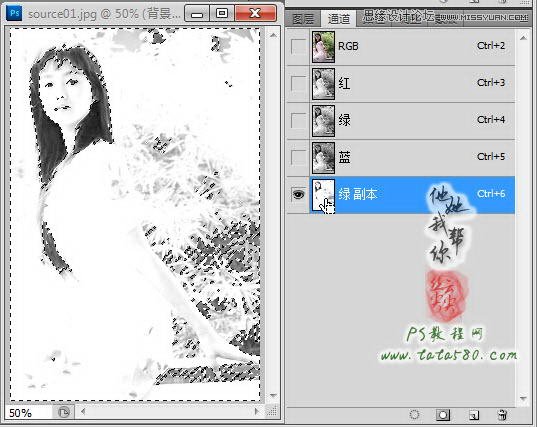
Task: Show the 红 (Red) channel
Action: [x=298, y=83]
